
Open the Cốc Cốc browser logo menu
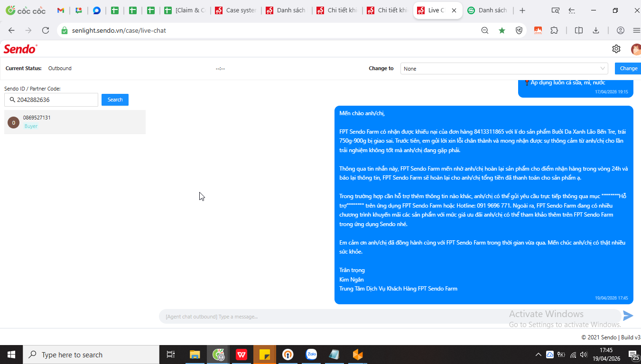26,10
